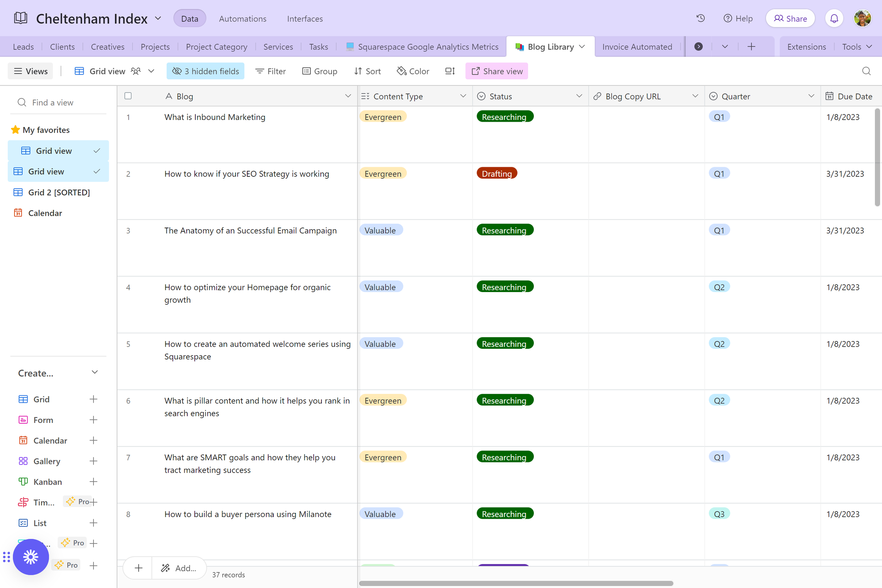Screen dimensions: 882x588
Task: Collapse the Create section in sidebar
Action: 95,372
